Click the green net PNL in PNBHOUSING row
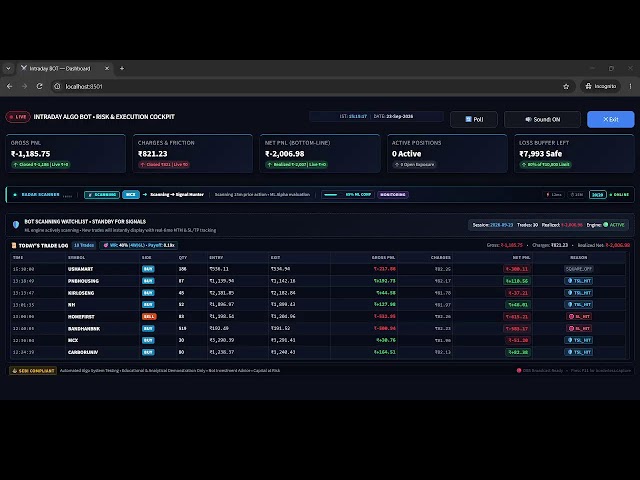 517,281
